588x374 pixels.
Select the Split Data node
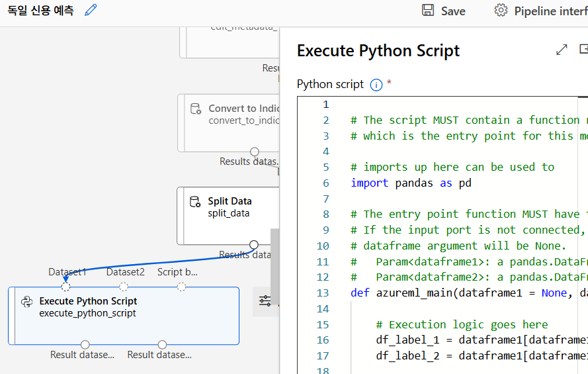pyautogui.click(x=228, y=215)
